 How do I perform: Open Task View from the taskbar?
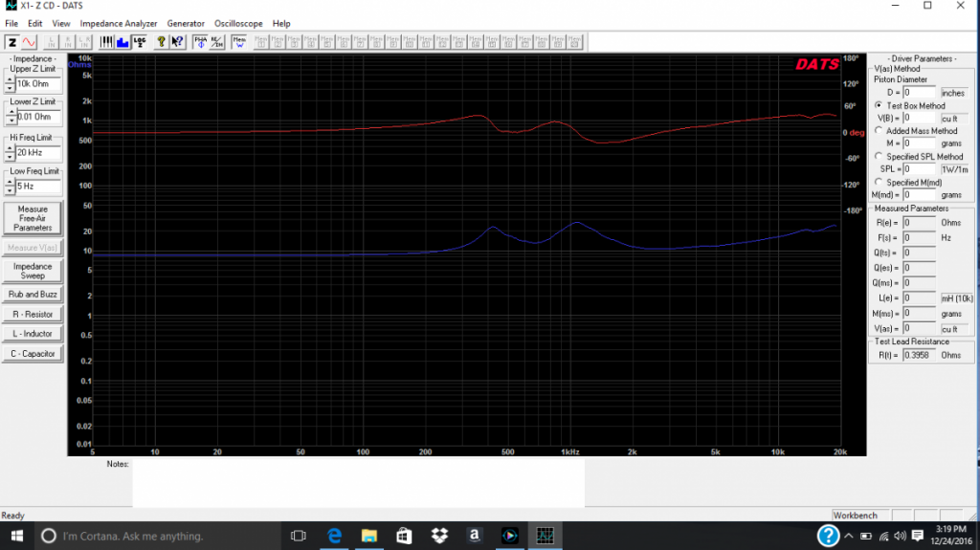click(x=299, y=537)
